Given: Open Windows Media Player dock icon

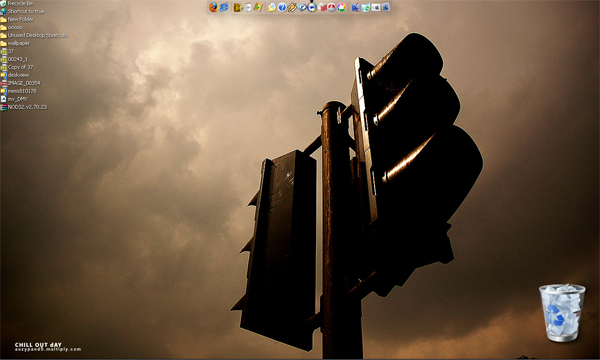Looking at the screenshot, I should click(x=312, y=7).
